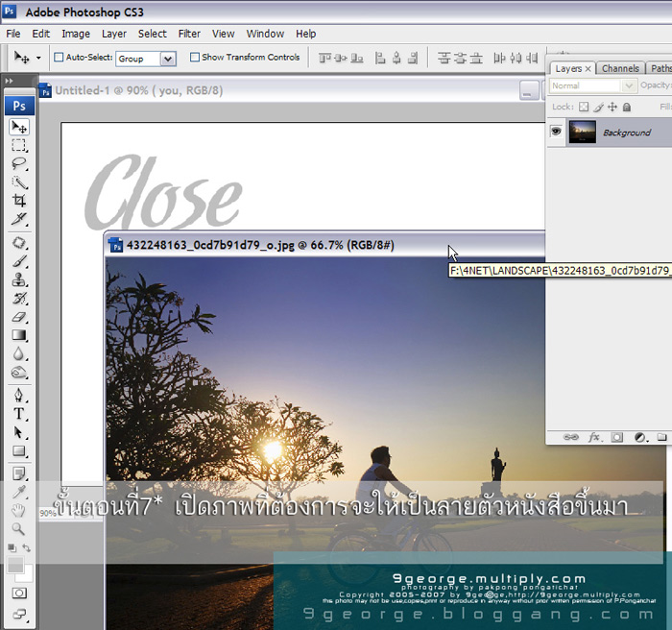Click the foreground color swatch
Screen dimensions: 672x630
tap(15, 564)
